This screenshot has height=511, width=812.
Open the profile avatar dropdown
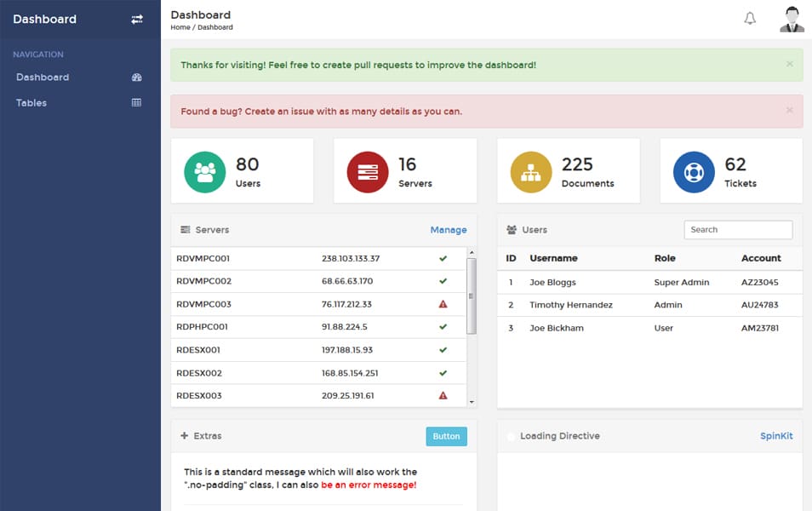coord(791,18)
